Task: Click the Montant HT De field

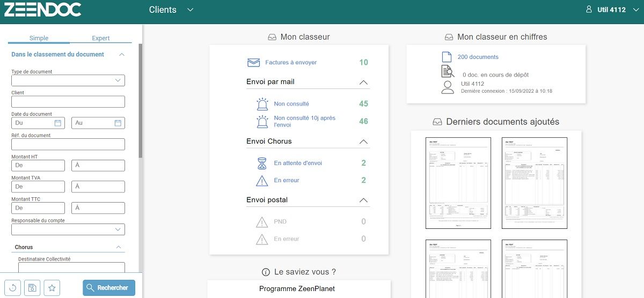Action: (38, 166)
